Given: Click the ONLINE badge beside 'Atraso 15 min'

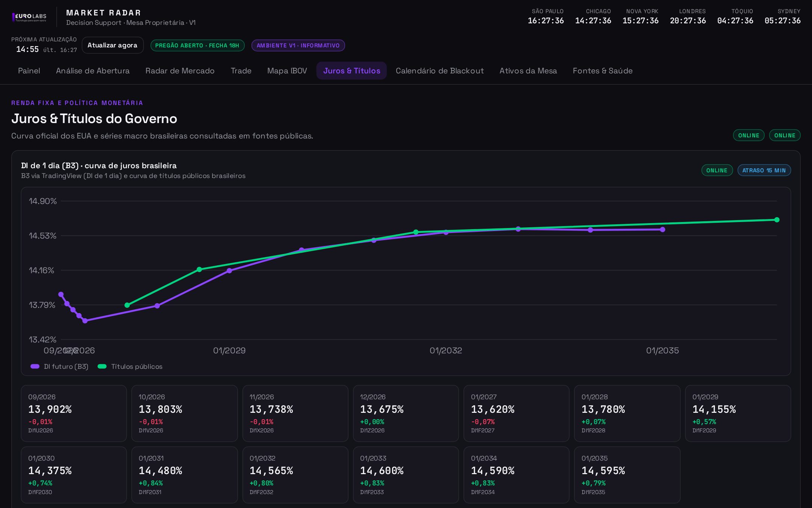Looking at the screenshot, I should click(717, 170).
